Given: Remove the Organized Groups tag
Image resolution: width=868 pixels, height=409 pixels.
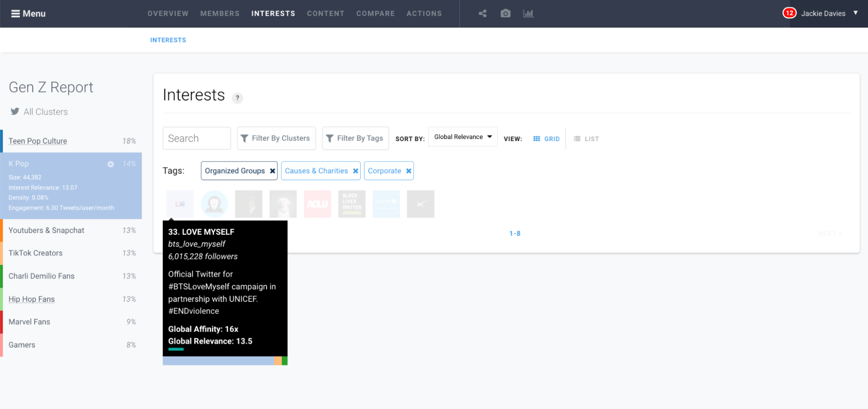Looking at the screenshot, I should pyautogui.click(x=273, y=171).
